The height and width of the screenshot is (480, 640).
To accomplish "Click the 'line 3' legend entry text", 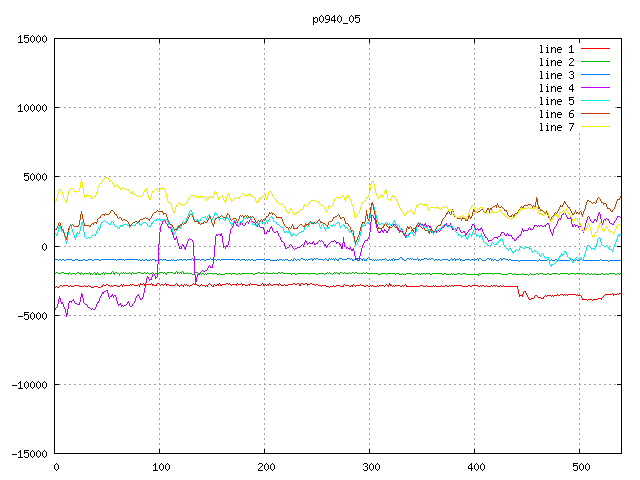I will click(557, 75).
